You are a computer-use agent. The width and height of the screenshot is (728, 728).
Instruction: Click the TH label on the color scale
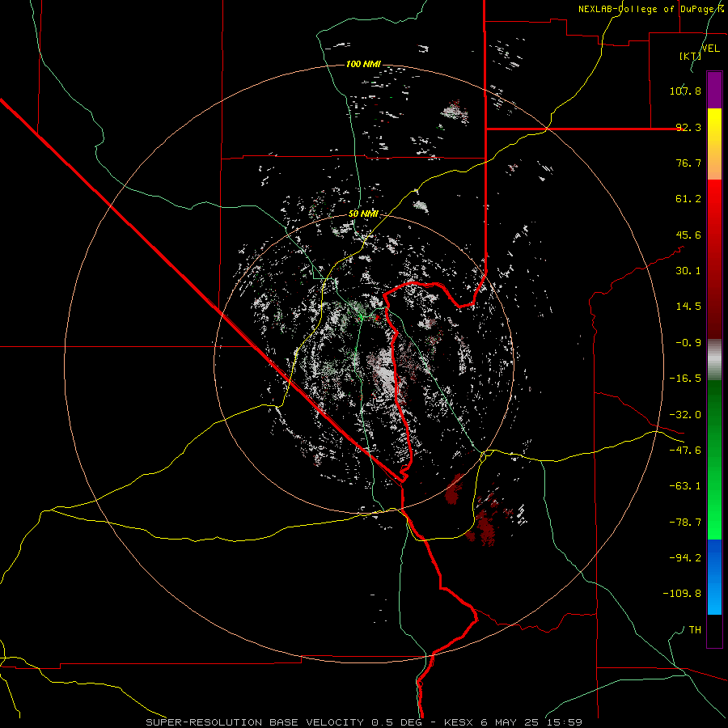695,630
